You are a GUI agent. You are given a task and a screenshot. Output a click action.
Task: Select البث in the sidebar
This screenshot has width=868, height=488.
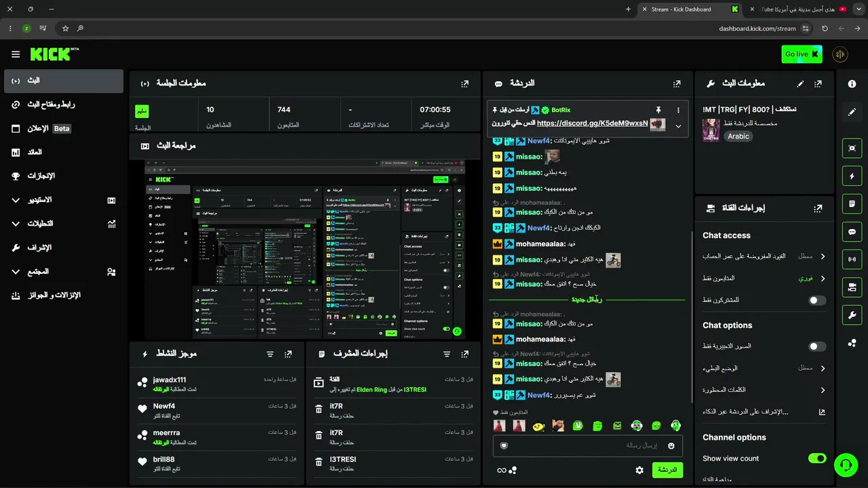click(x=64, y=81)
